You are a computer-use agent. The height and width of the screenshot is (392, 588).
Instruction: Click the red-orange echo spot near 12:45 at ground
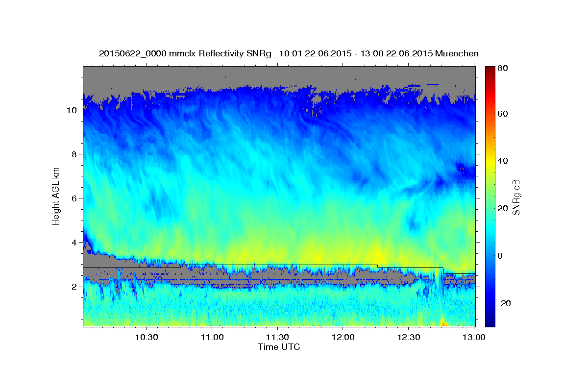pyautogui.click(x=442, y=322)
